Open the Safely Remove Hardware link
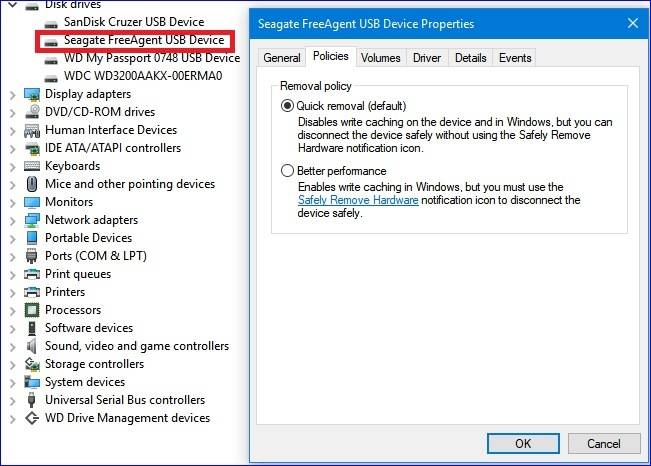 coord(358,200)
